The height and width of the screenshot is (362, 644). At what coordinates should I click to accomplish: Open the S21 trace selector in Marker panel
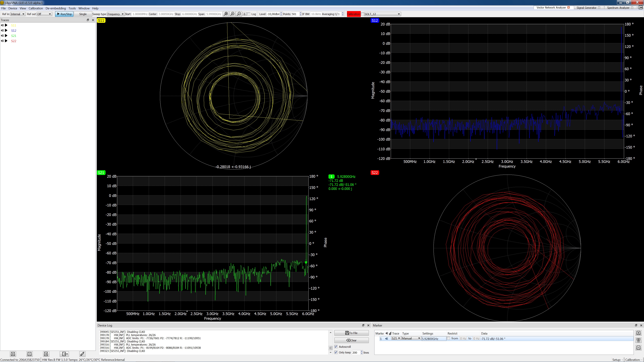pyautogui.click(x=396, y=339)
